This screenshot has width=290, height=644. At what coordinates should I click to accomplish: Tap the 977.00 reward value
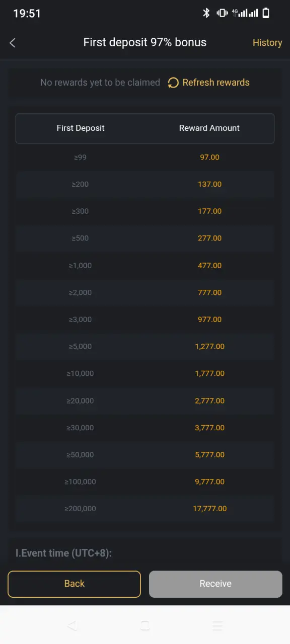[210, 319]
